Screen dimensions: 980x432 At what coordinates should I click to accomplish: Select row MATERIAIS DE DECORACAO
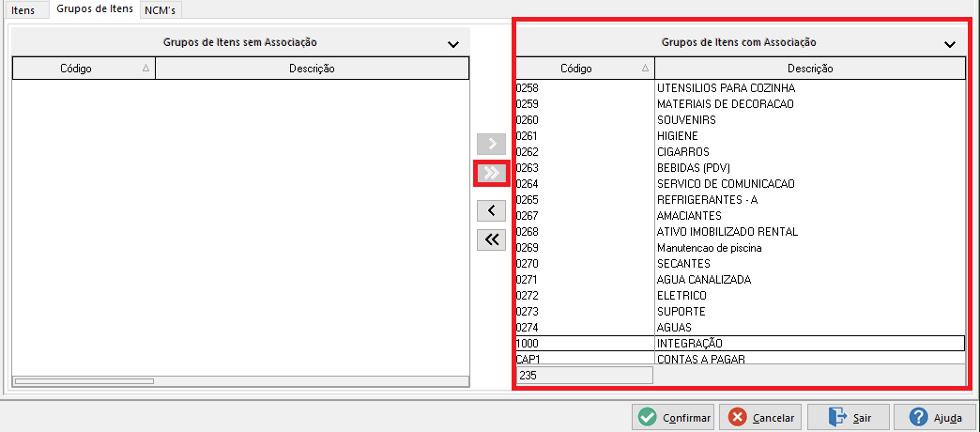tap(740, 104)
